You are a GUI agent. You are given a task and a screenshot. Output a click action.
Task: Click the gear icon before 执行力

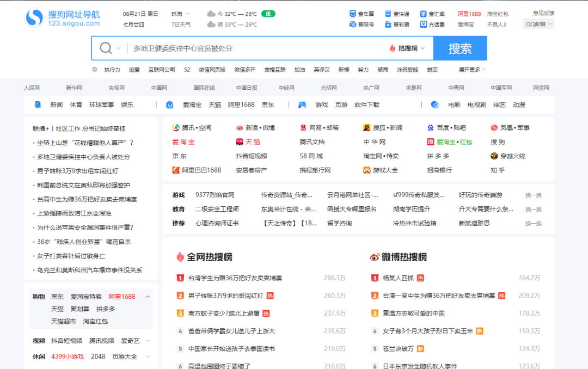tap(94, 70)
